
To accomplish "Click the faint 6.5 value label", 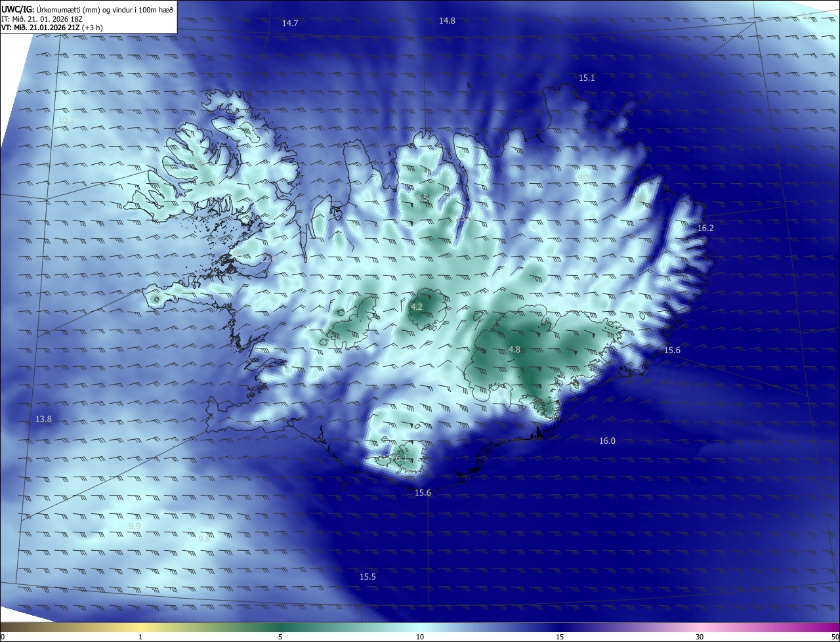I will [x=422, y=198].
